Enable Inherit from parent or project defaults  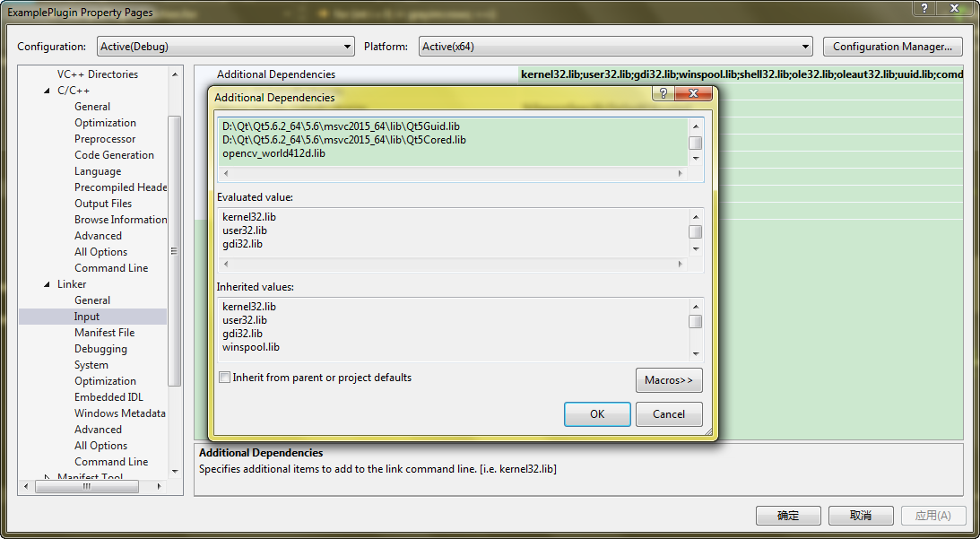[x=224, y=377]
